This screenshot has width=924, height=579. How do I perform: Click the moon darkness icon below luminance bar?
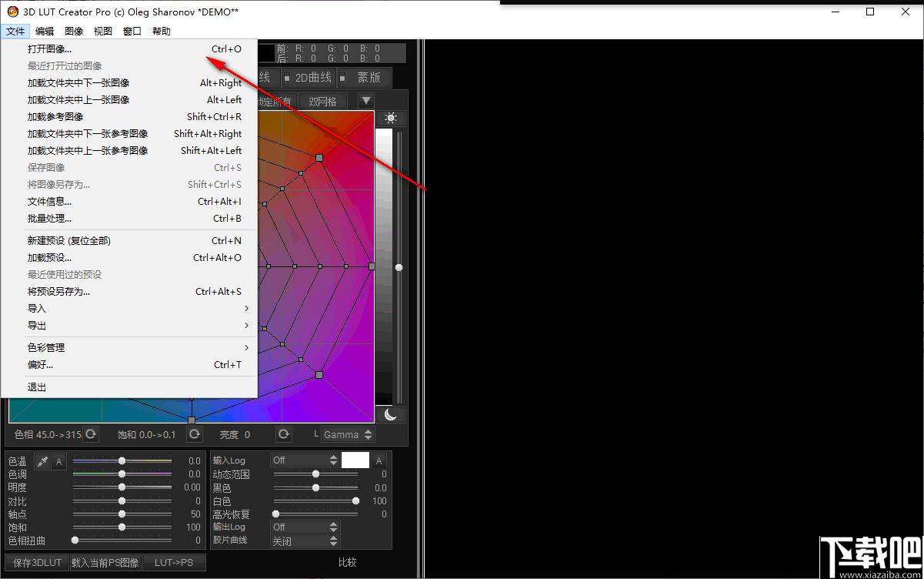[x=391, y=415]
